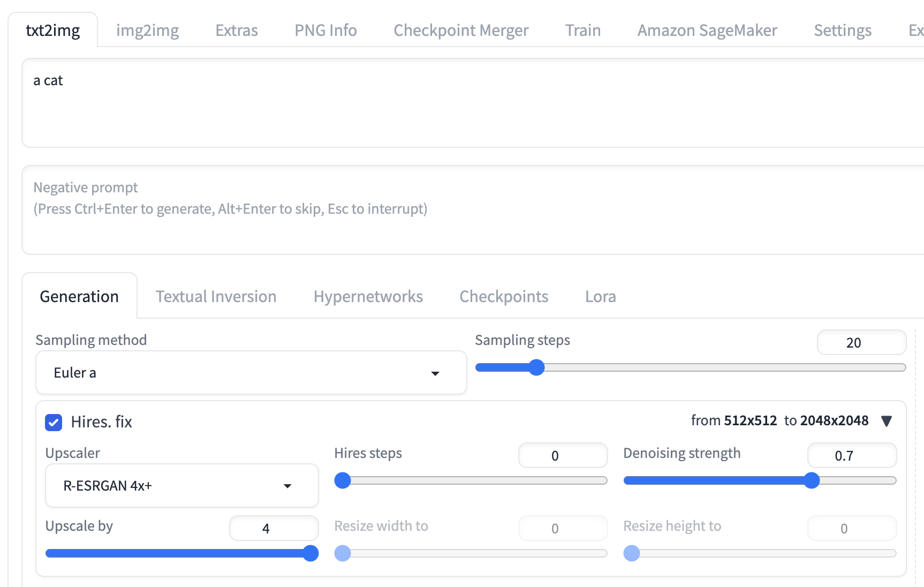The image size is (924, 587).
Task: Switch to the Textual Inversion tab
Action: tap(216, 297)
